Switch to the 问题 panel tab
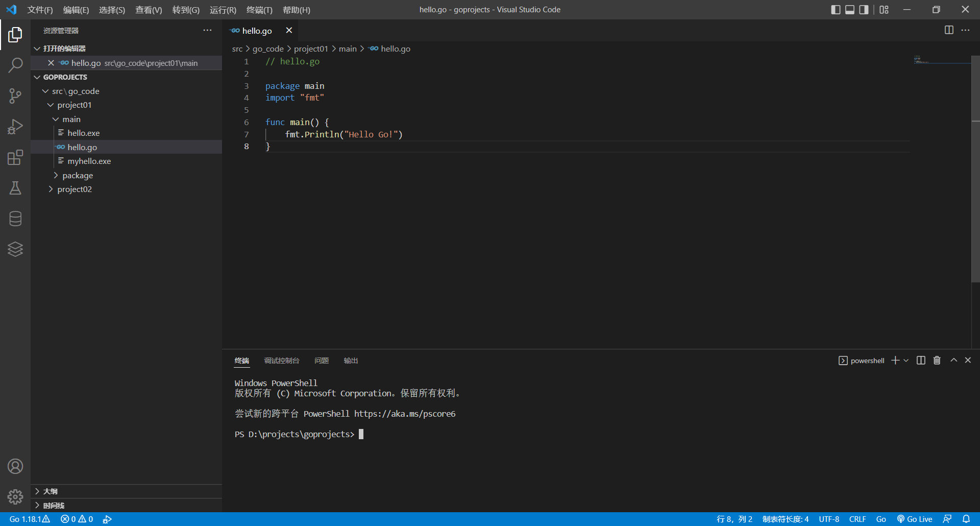 (x=322, y=361)
